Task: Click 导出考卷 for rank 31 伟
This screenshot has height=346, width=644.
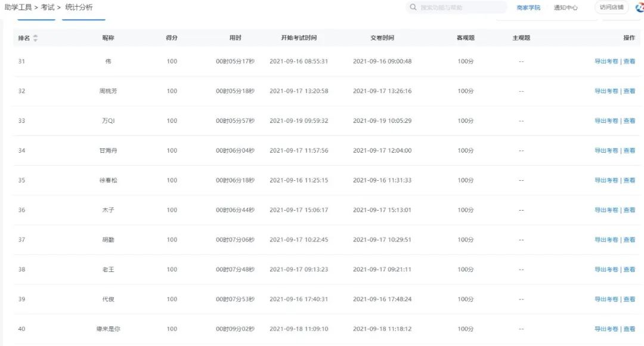Action: [606, 61]
